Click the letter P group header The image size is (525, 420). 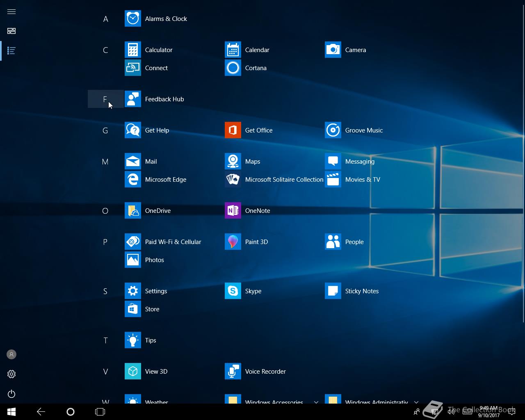105,242
